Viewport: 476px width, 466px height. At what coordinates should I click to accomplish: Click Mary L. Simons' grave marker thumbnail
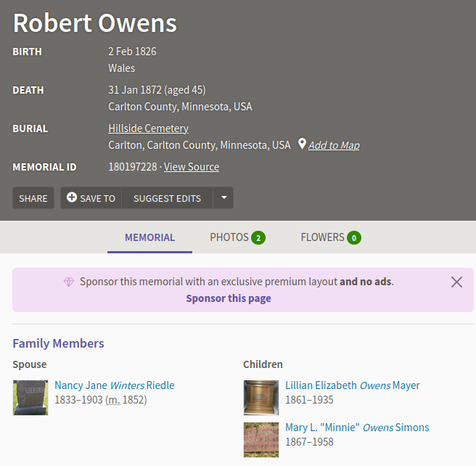pyautogui.click(x=261, y=440)
